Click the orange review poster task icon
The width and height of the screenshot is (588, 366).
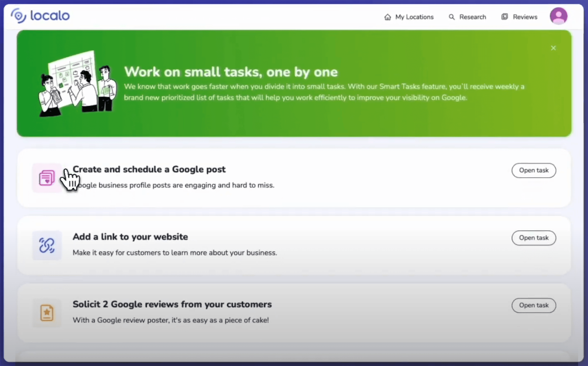click(x=47, y=313)
